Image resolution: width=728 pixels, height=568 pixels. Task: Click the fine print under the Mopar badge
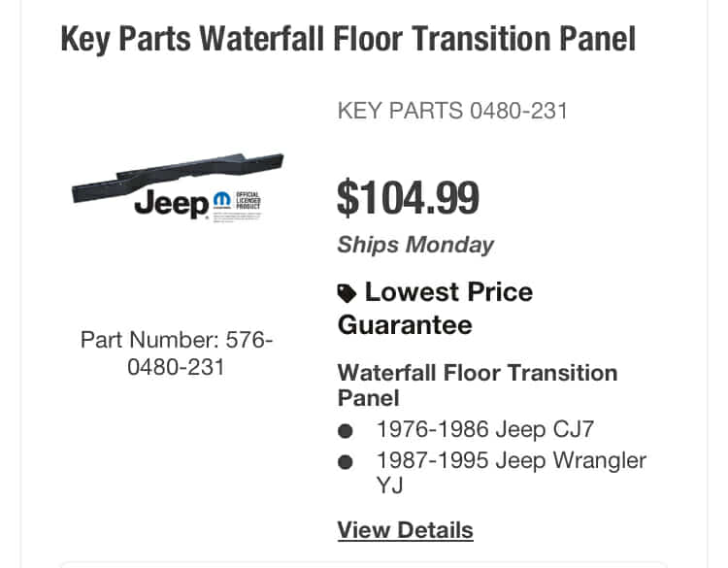236,219
